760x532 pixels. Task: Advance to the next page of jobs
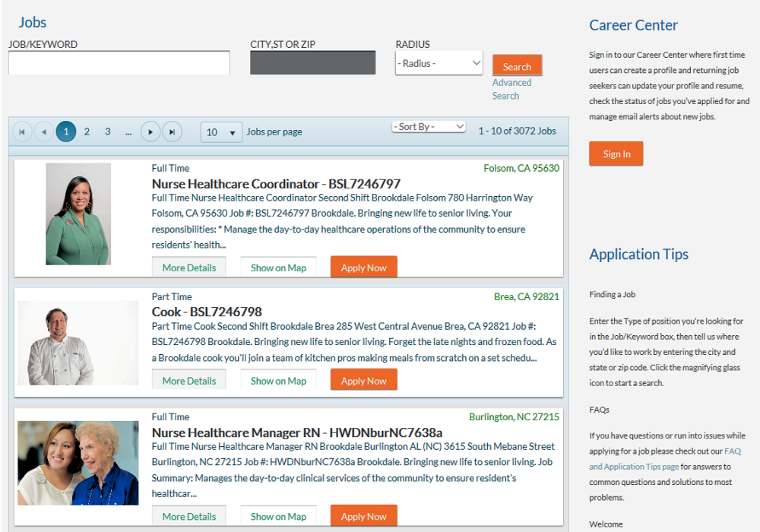(150, 131)
